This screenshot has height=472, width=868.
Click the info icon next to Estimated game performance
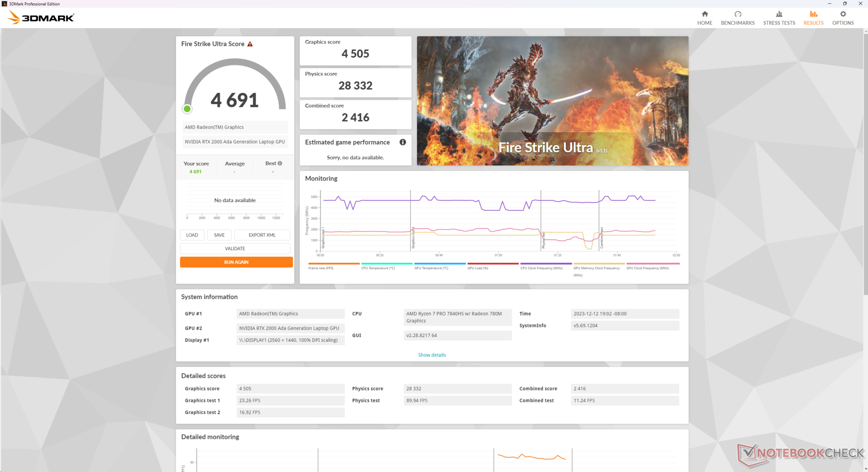click(402, 142)
